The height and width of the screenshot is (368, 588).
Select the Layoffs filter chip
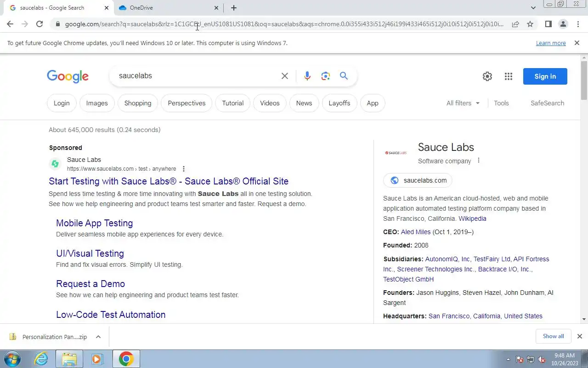[x=339, y=103]
